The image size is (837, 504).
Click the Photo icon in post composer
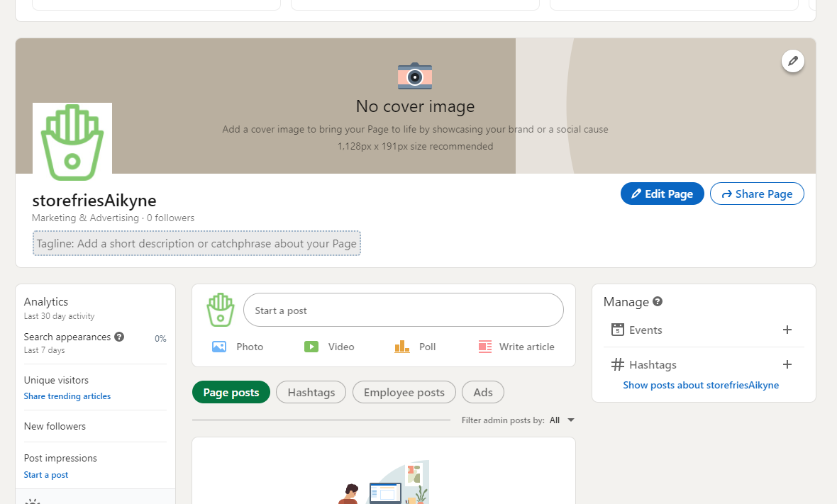219,347
